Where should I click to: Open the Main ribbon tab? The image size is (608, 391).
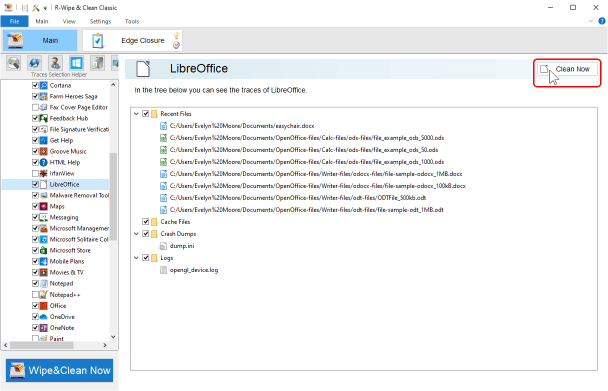(42, 21)
